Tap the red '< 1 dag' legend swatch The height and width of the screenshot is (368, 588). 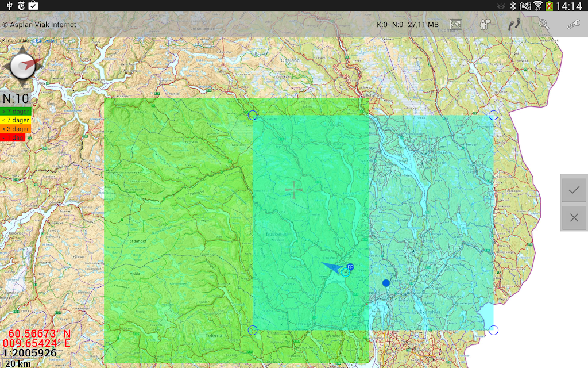pos(13,137)
